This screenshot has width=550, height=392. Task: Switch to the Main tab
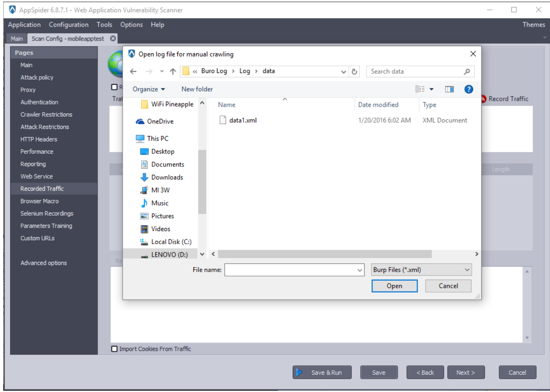(x=17, y=39)
